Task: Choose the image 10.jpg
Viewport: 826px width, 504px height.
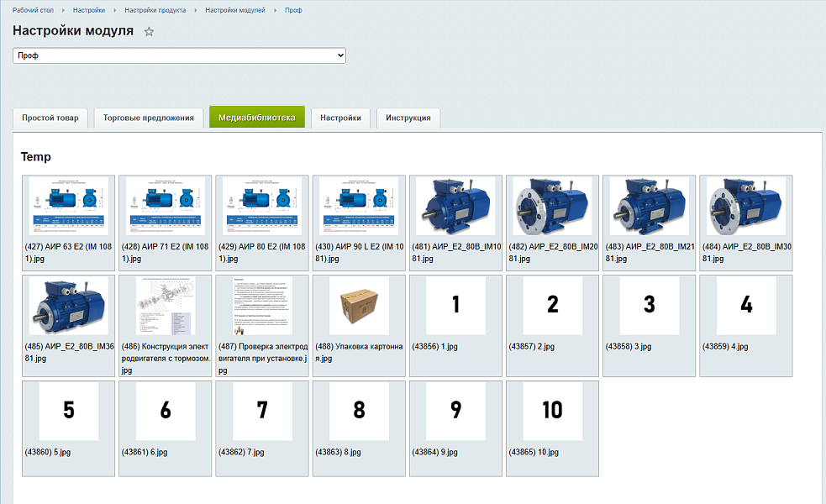Action: click(x=552, y=412)
